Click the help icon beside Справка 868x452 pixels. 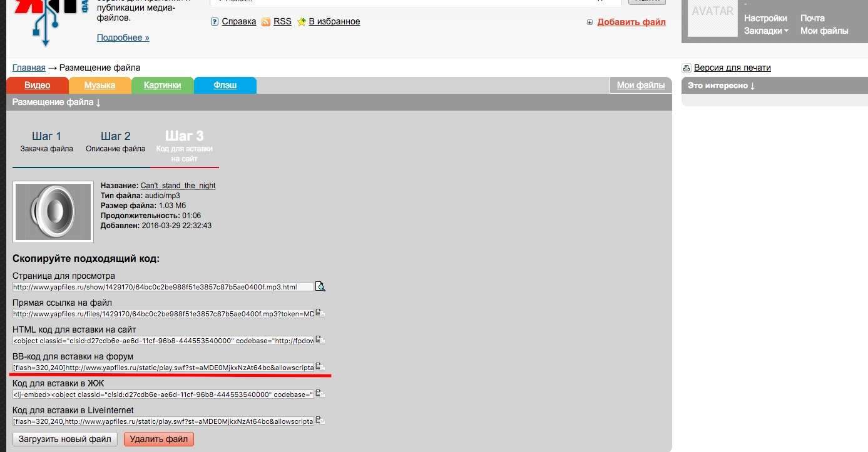click(215, 22)
